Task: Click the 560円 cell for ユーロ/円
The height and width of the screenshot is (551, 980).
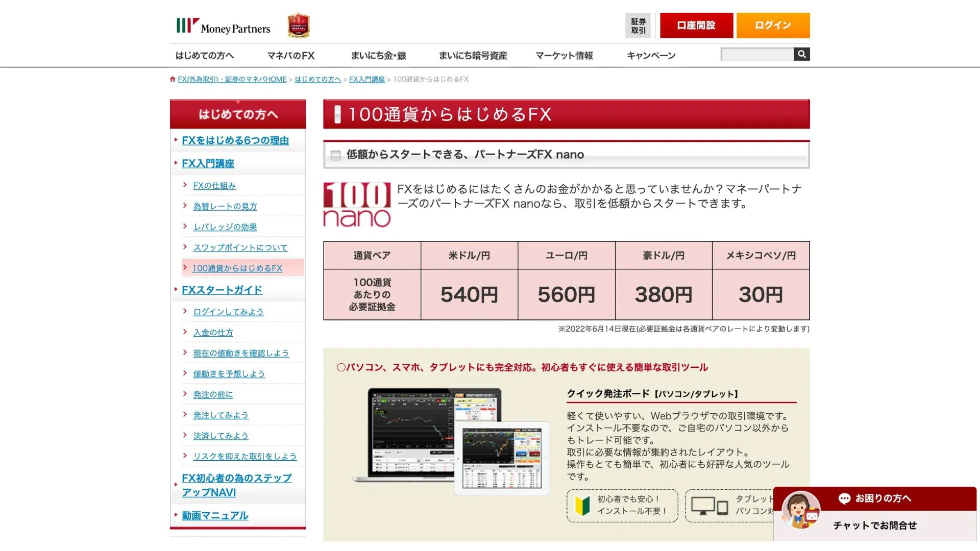Action: [x=567, y=294]
